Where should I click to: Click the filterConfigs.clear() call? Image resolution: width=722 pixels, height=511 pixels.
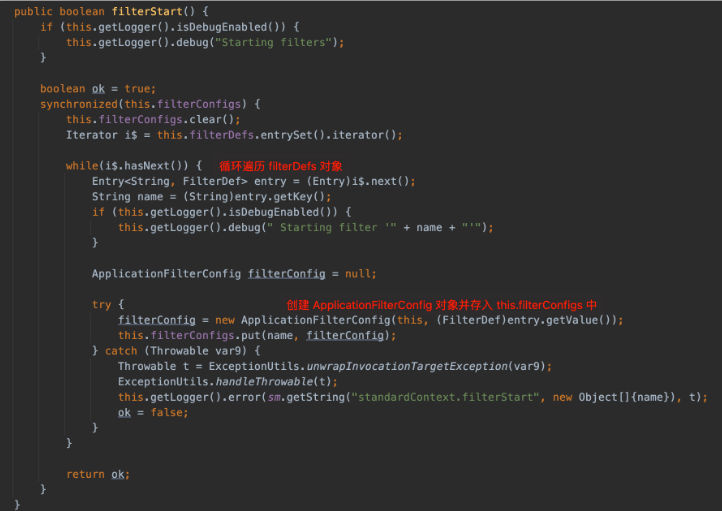coord(149,119)
